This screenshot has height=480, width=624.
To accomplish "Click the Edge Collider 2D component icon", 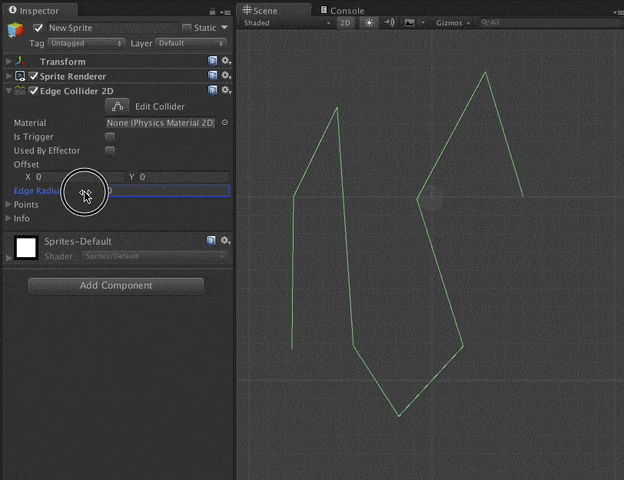I will [20, 90].
